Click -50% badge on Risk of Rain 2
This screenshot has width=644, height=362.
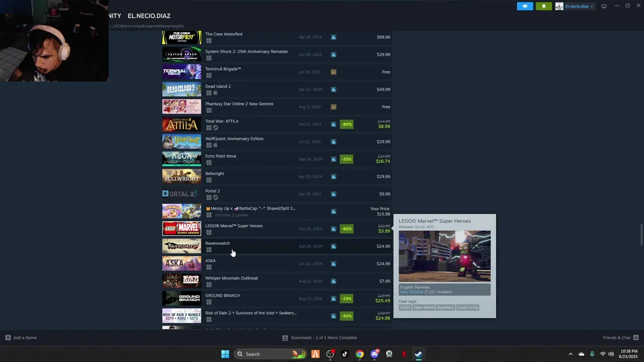(x=347, y=316)
